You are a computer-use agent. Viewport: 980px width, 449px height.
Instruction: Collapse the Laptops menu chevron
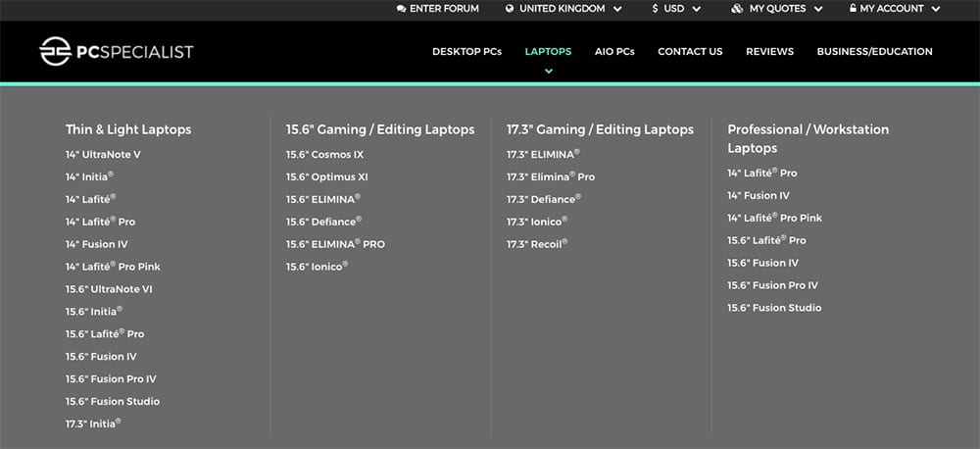click(x=548, y=72)
